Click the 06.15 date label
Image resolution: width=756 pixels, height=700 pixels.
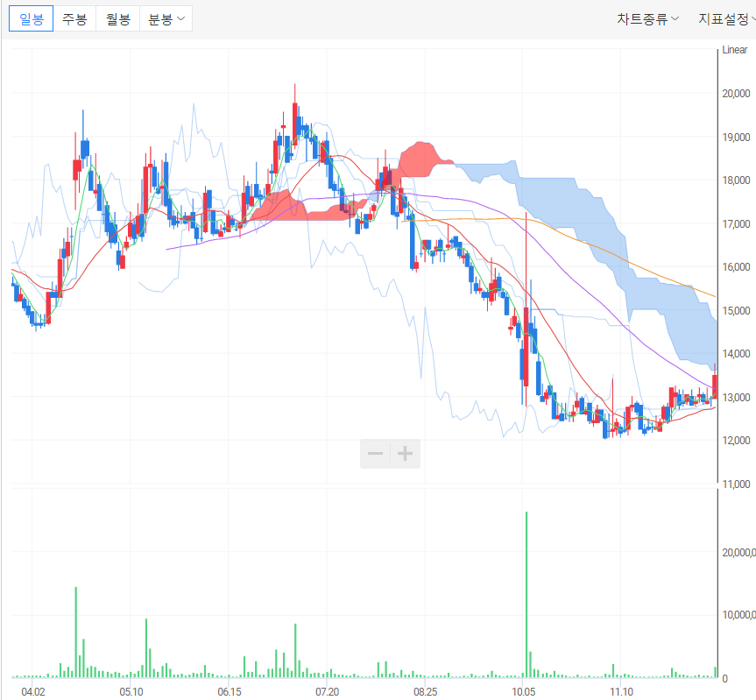230,692
